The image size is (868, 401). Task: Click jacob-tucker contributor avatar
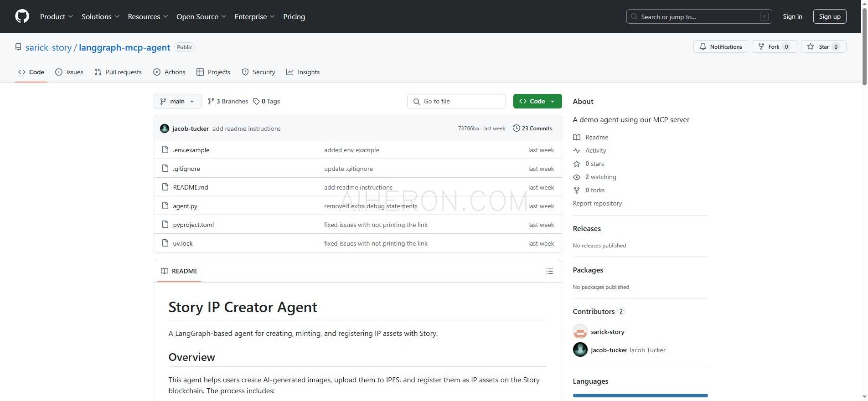(x=580, y=350)
